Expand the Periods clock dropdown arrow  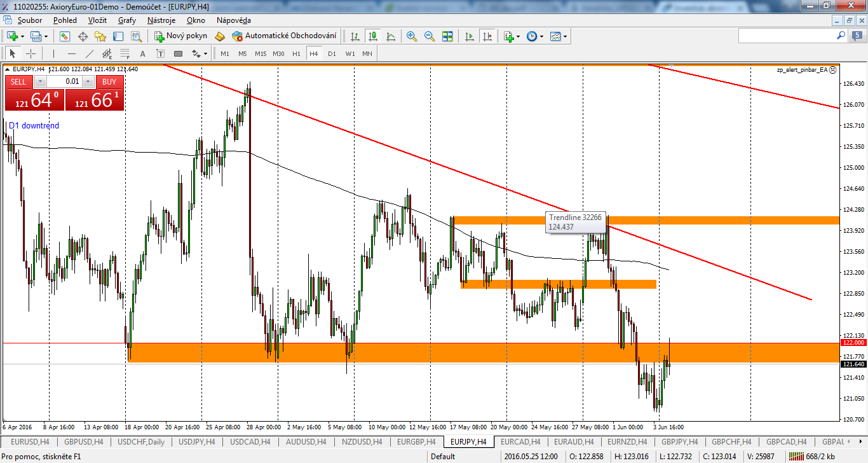[x=542, y=36]
